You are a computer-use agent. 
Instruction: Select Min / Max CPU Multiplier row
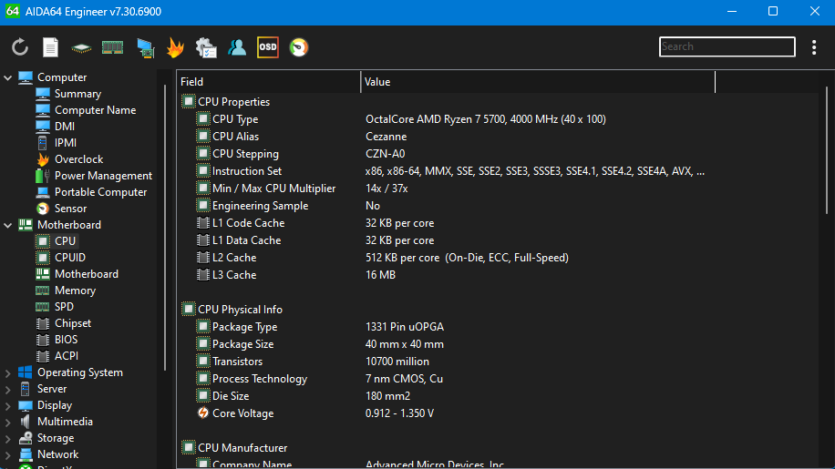(x=498, y=188)
